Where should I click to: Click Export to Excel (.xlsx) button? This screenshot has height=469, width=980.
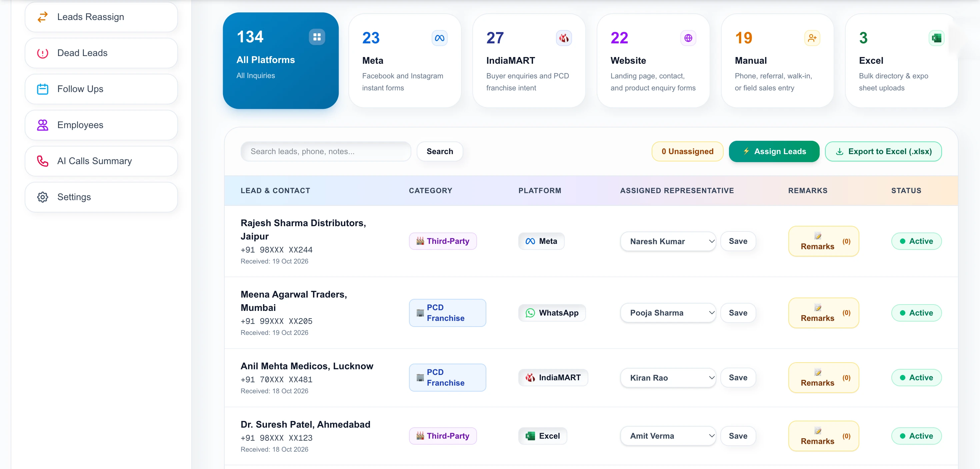883,151
